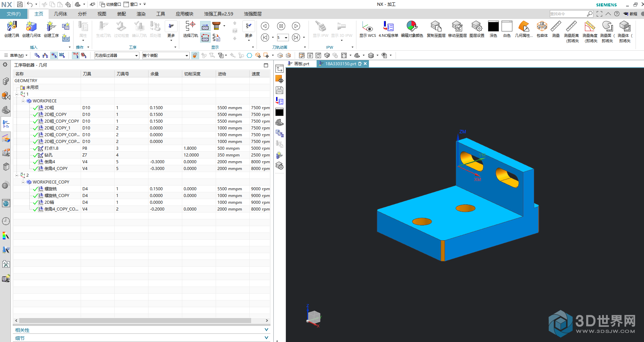Open the selection filter dropdown (无选择过滤器)
Image resolution: width=644 pixels, height=342 pixels.
(116, 55)
